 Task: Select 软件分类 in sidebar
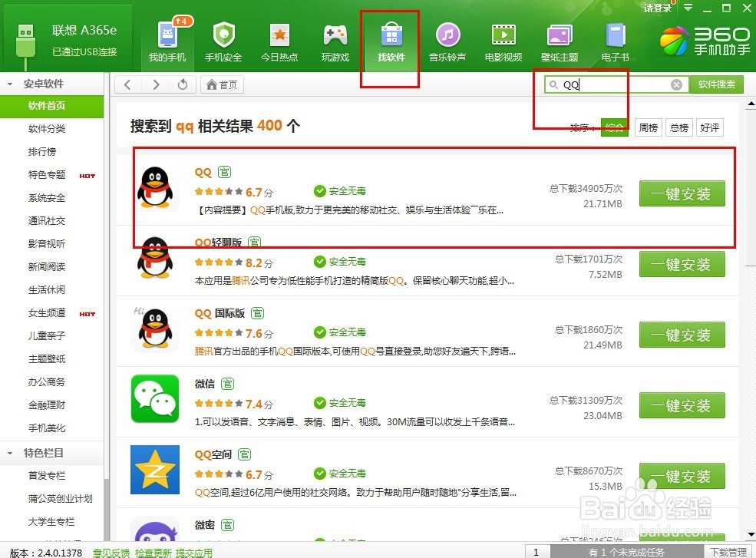click(x=47, y=129)
